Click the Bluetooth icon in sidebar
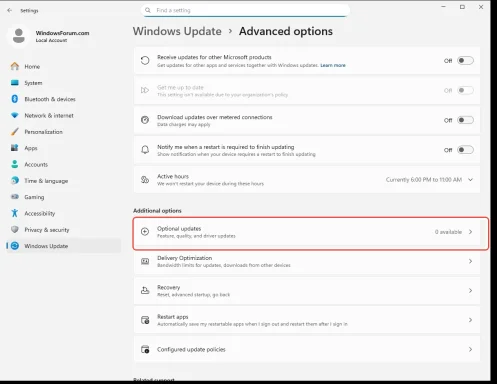Image resolution: width=497 pixels, height=384 pixels. [15, 99]
